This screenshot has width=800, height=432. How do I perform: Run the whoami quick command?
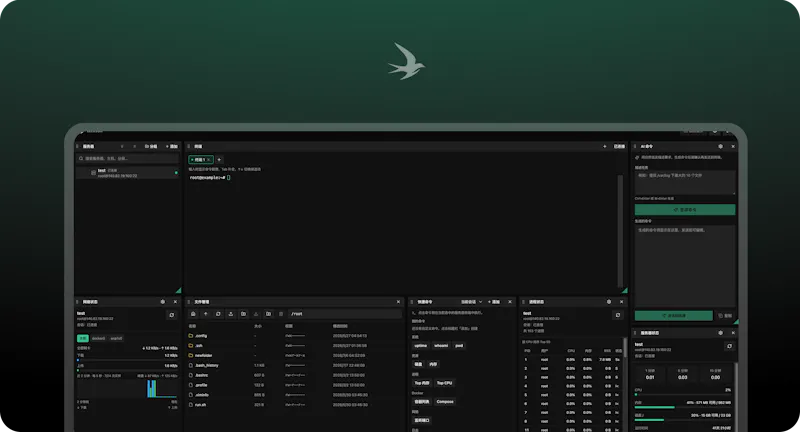tap(441, 346)
